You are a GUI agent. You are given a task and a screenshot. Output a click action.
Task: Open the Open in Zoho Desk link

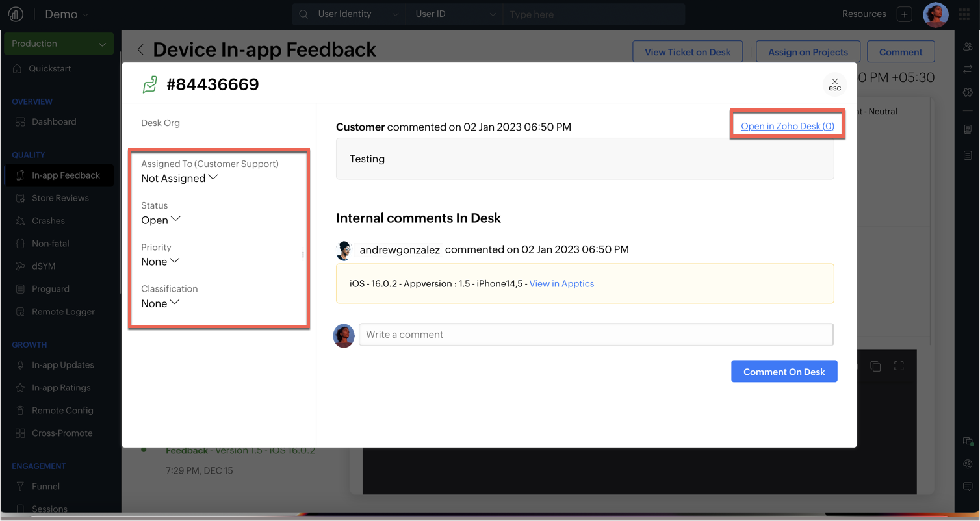coord(787,126)
